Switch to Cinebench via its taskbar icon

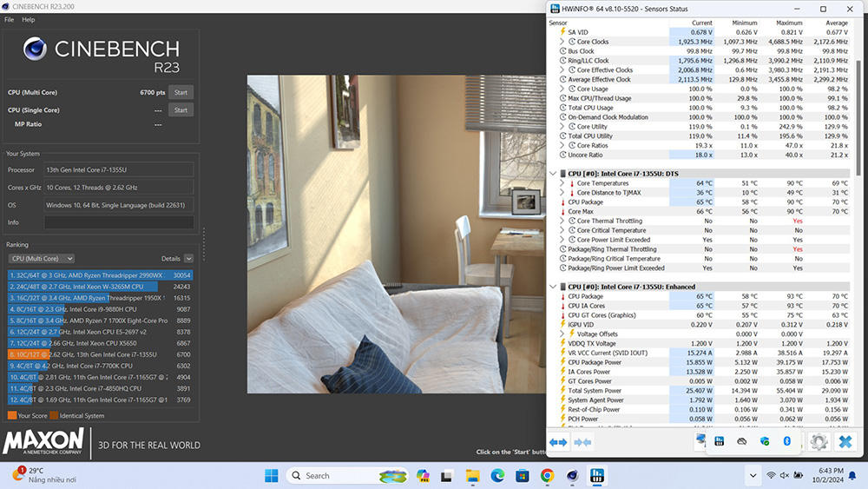pyautogui.click(x=572, y=475)
